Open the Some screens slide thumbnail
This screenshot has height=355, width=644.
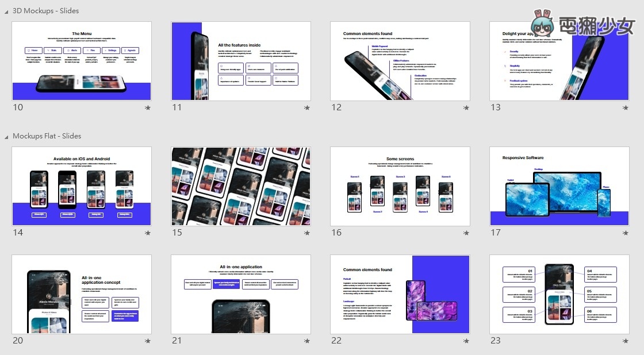[400, 186]
